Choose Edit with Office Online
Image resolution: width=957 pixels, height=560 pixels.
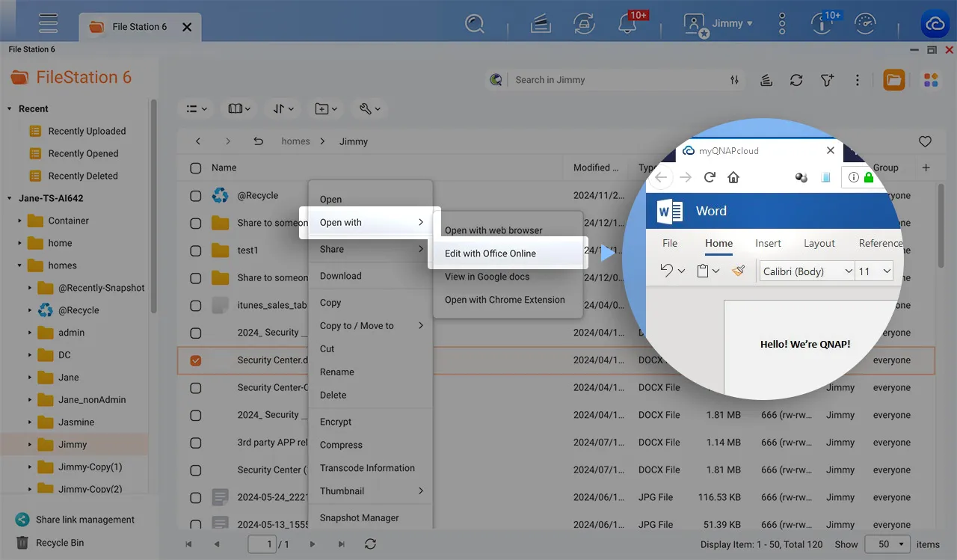point(507,253)
